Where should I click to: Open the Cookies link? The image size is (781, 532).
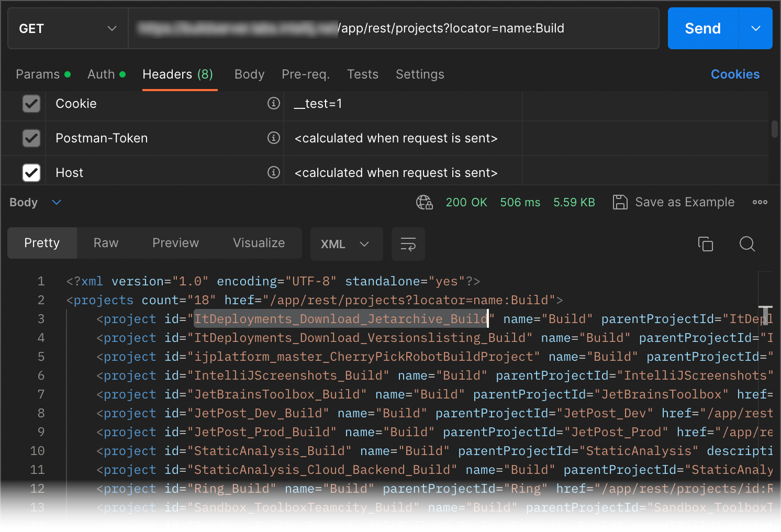pos(735,74)
